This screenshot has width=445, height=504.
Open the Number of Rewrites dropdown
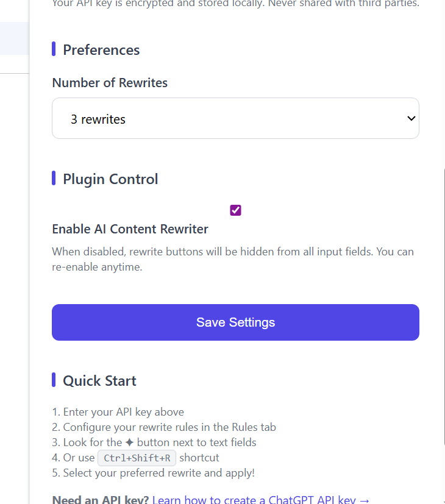[x=235, y=118]
